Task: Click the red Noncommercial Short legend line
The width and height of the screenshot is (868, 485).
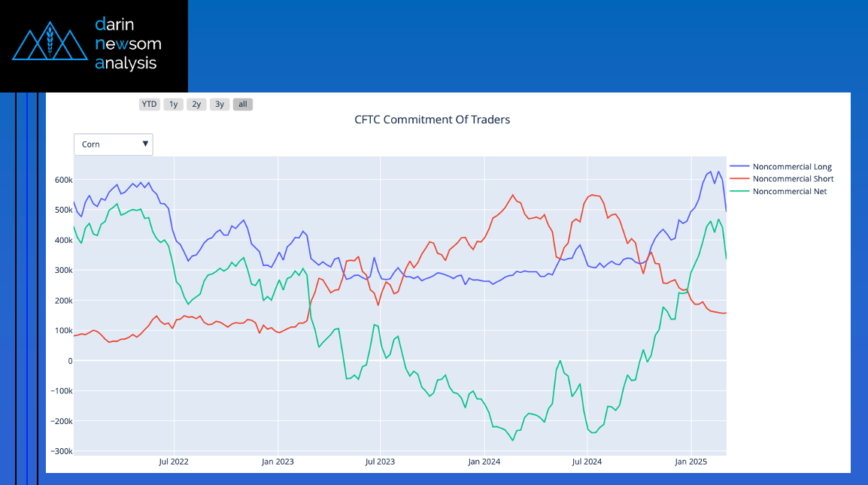Action: click(739, 179)
